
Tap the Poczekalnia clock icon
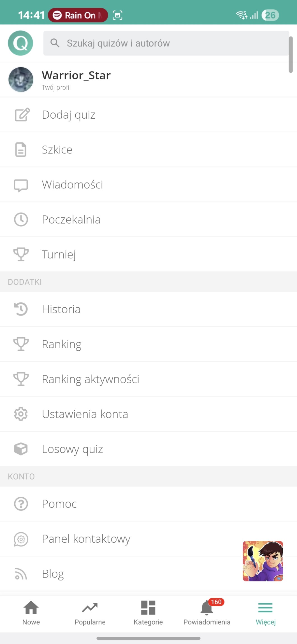21,219
